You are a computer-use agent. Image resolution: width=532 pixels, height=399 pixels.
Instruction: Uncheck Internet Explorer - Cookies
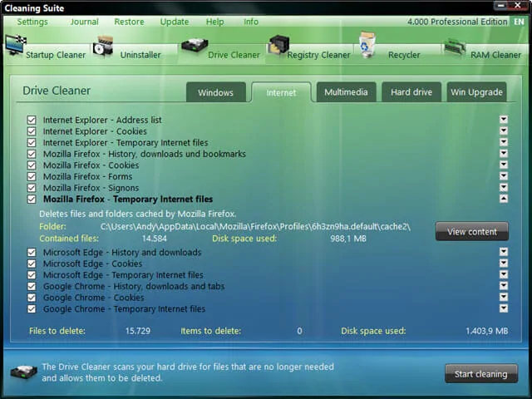pos(32,131)
